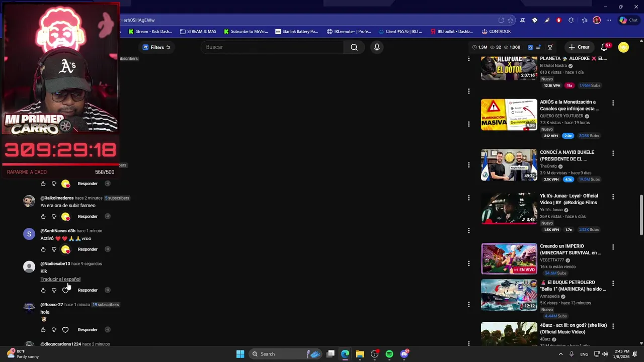Image resolution: width=644 pixels, height=362 pixels.
Task: Reply to @SantiNavas-d3b via Responder
Action: 88,249
